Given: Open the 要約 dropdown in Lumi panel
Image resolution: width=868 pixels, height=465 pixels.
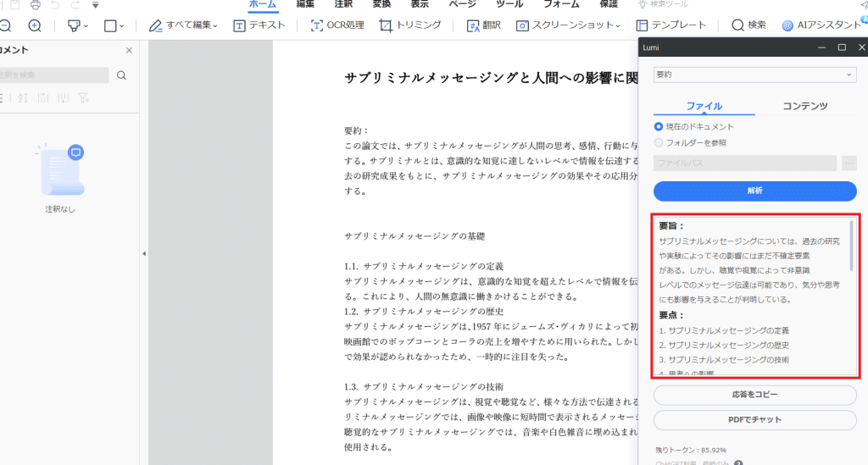Looking at the screenshot, I should point(754,75).
